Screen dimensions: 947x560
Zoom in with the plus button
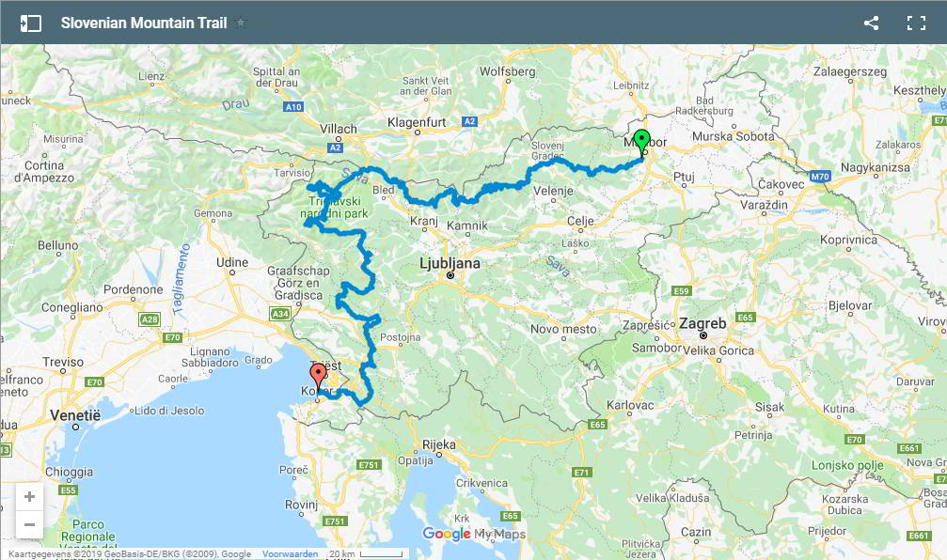pyautogui.click(x=29, y=497)
